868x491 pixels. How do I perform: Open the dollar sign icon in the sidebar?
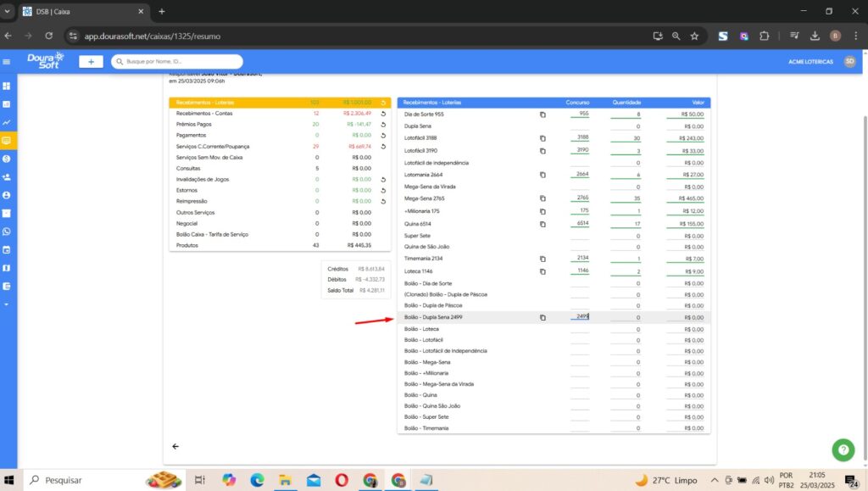point(7,159)
